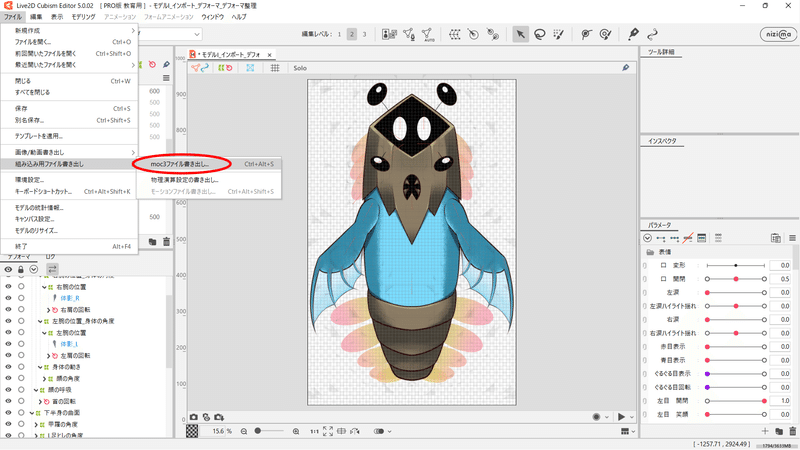Collapse the 右腕の位置 tree node
Screen dimensions: 800x450
click(44, 287)
